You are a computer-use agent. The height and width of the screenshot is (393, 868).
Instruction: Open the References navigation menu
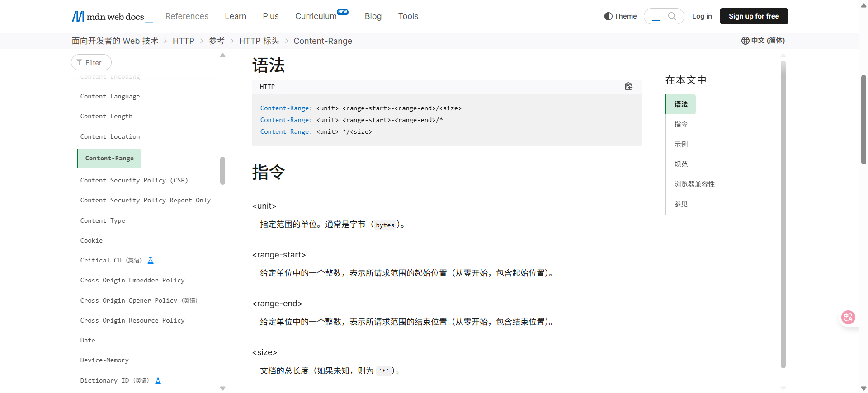(187, 16)
